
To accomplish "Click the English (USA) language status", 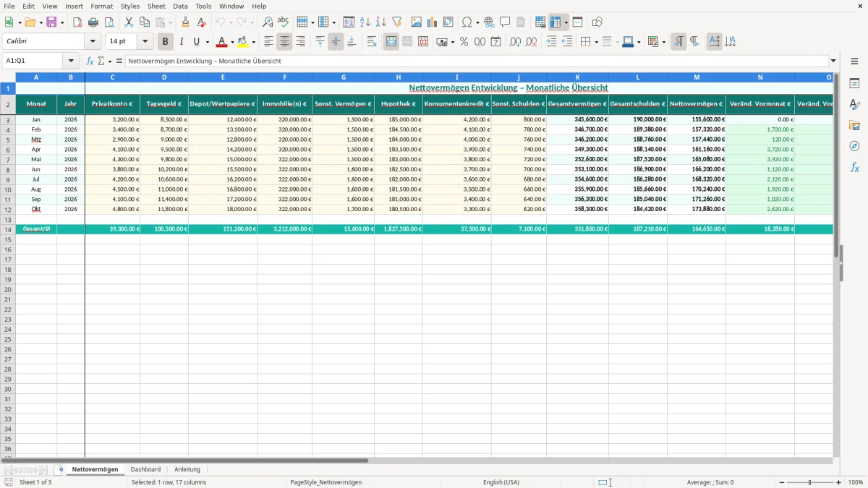I will point(501,482).
